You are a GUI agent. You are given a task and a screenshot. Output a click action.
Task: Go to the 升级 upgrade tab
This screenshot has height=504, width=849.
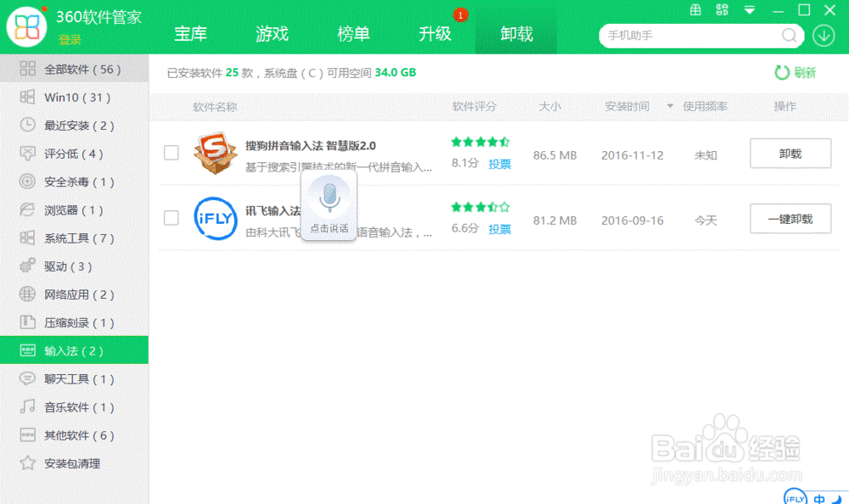pyautogui.click(x=435, y=34)
